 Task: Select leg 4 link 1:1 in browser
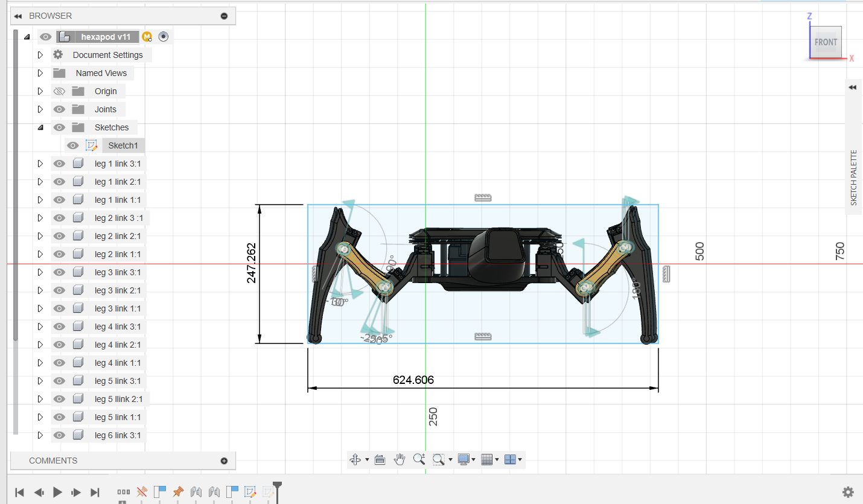pos(118,363)
